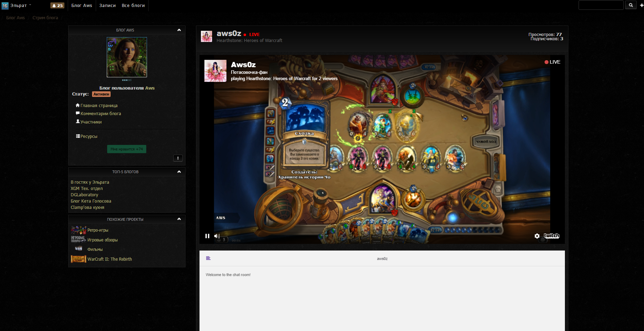Open Участники link
The width and height of the screenshot is (644, 331).
coord(91,122)
